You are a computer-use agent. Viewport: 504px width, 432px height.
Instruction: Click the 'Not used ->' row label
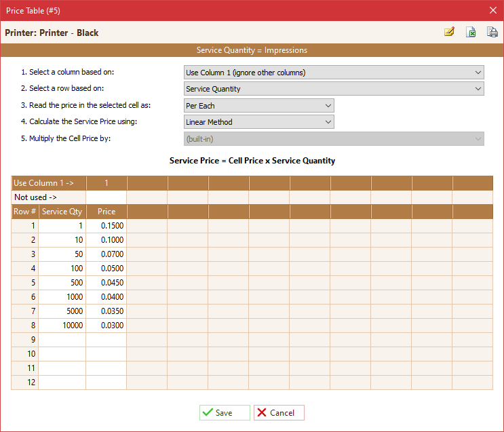click(49, 197)
